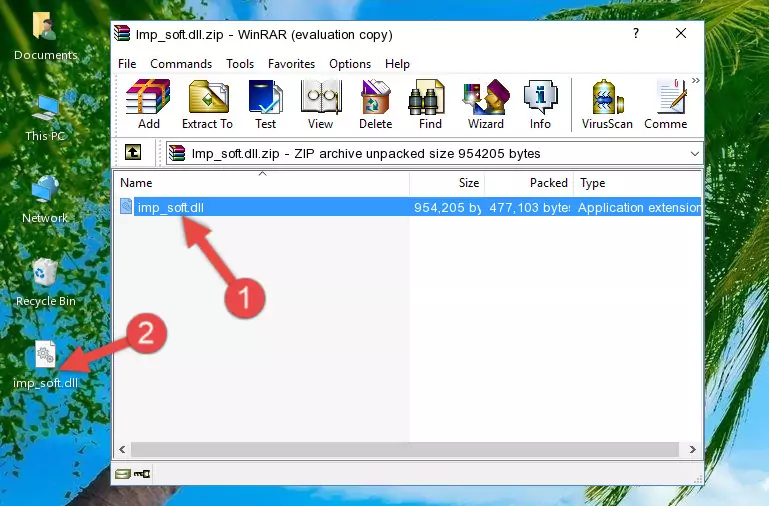The width and height of the screenshot is (769, 506).
Task: Click the horizontal scrollbar thumb
Action: coord(405,449)
